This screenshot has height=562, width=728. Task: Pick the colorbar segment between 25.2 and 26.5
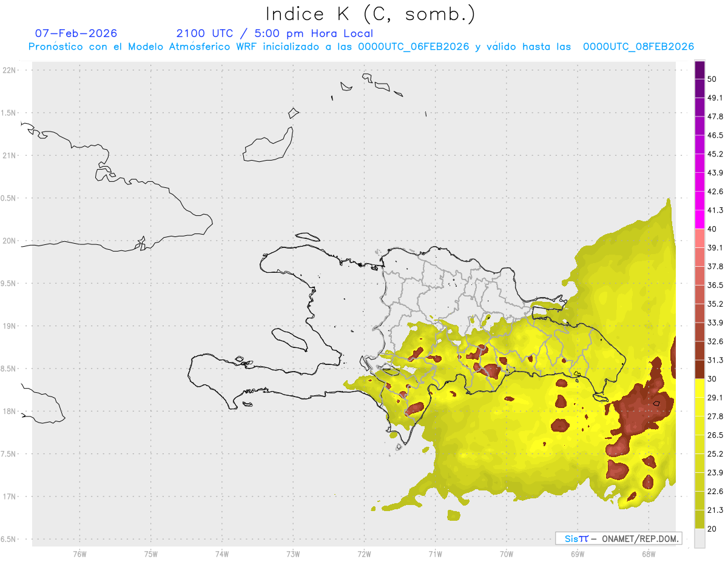pyautogui.click(x=699, y=444)
